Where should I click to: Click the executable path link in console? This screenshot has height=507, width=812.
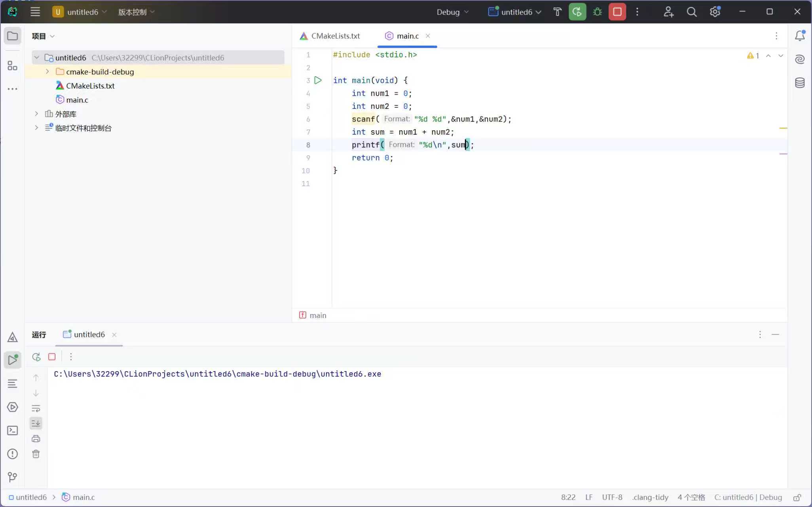point(217,374)
